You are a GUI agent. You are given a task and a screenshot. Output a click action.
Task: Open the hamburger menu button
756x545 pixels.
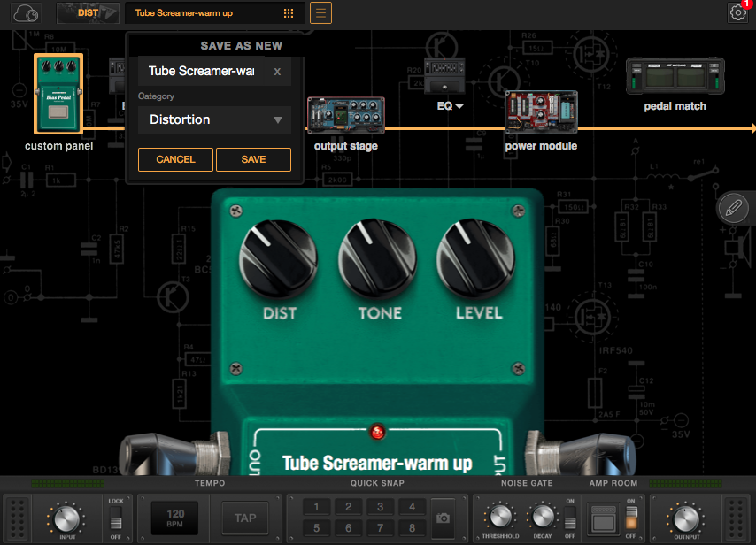pos(320,13)
